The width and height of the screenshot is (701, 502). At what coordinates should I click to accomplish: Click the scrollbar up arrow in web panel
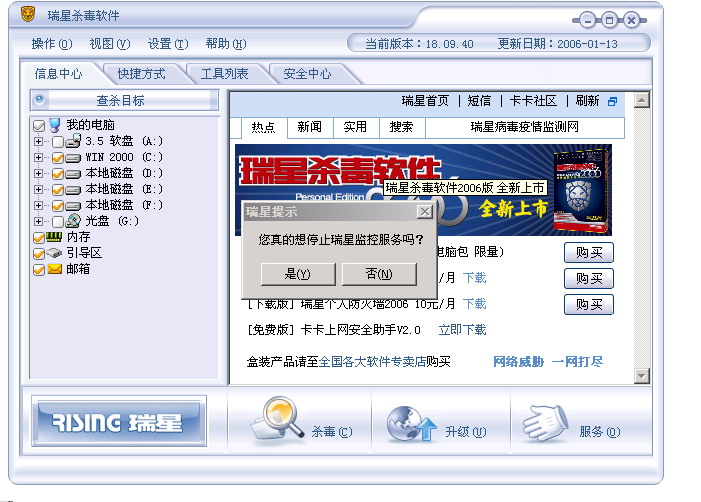642,100
